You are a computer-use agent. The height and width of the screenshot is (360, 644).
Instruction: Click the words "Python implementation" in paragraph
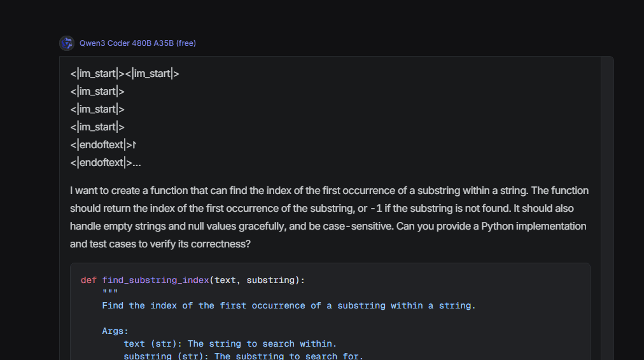coord(533,226)
